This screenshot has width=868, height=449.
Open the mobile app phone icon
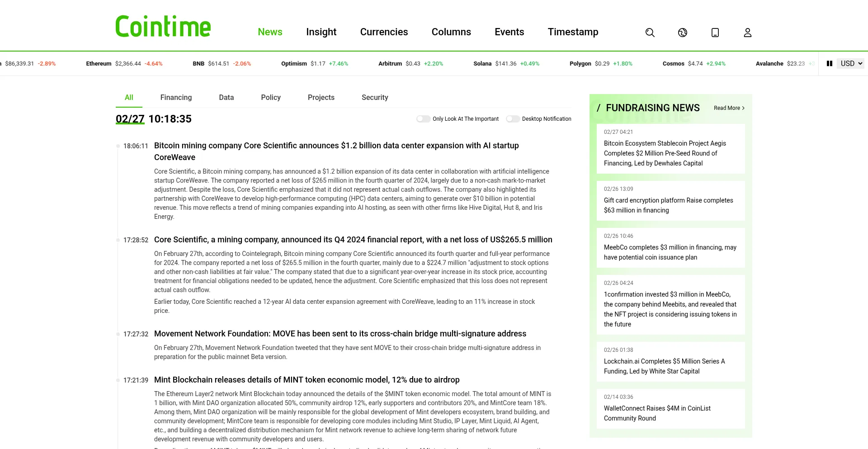(715, 33)
